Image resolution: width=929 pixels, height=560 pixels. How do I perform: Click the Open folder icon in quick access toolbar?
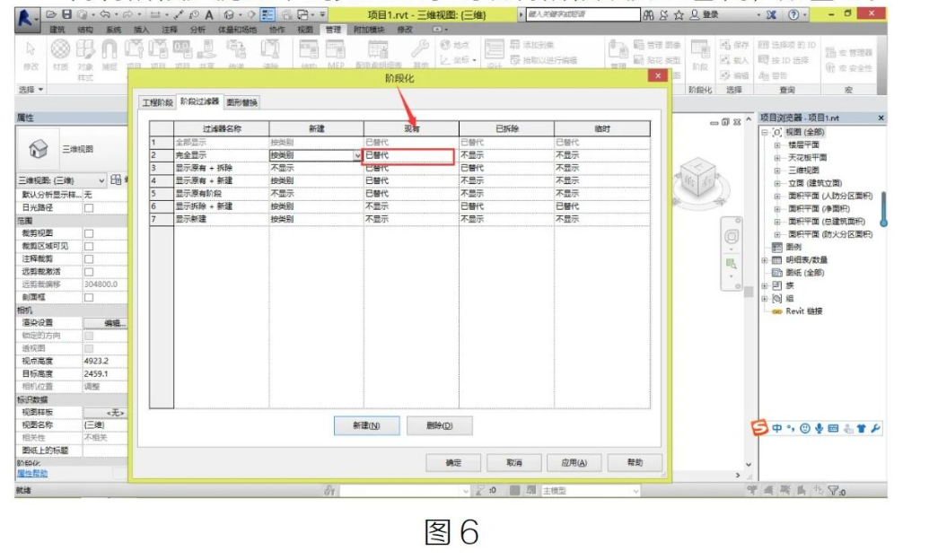(x=51, y=14)
